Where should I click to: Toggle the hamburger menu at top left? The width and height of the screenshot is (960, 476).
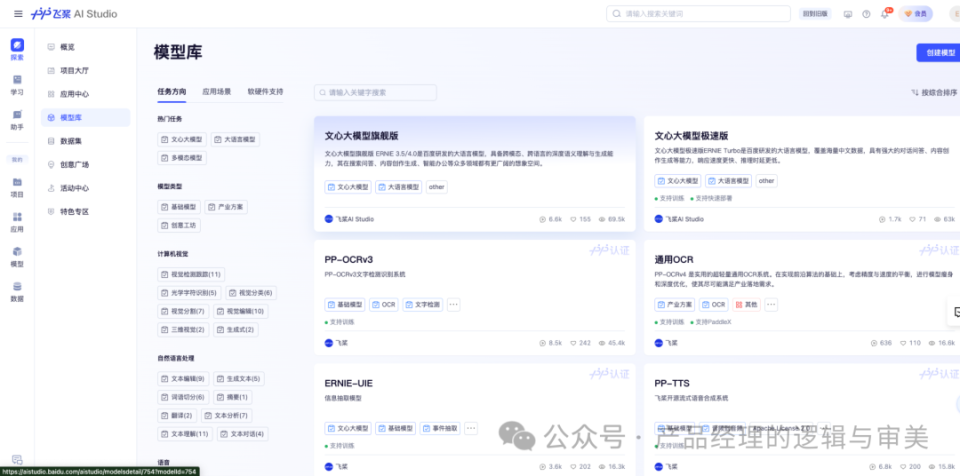point(18,13)
